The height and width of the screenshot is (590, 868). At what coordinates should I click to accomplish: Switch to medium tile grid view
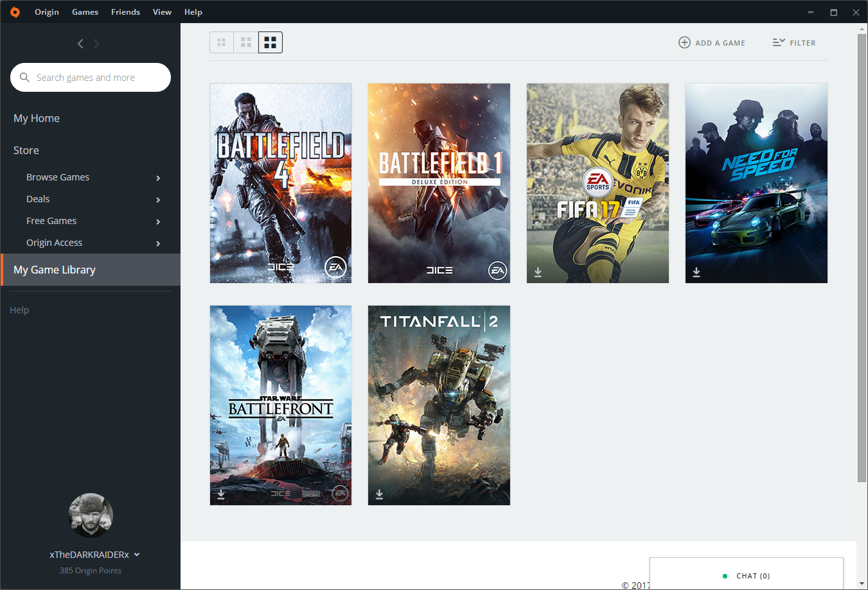pyautogui.click(x=246, y=42)
